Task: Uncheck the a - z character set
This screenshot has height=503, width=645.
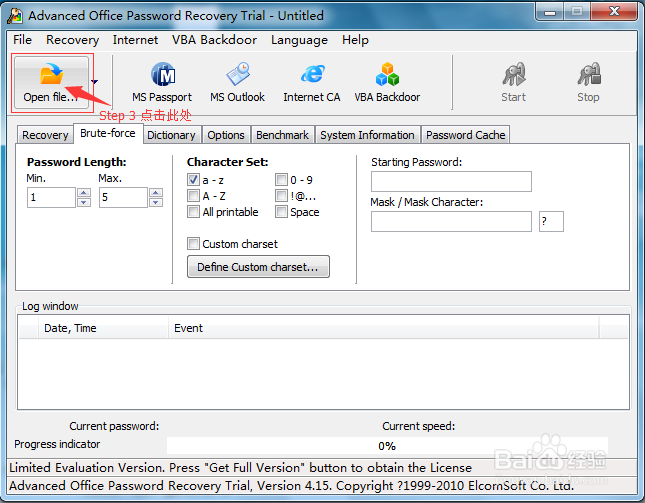Action: coord(193,180)
